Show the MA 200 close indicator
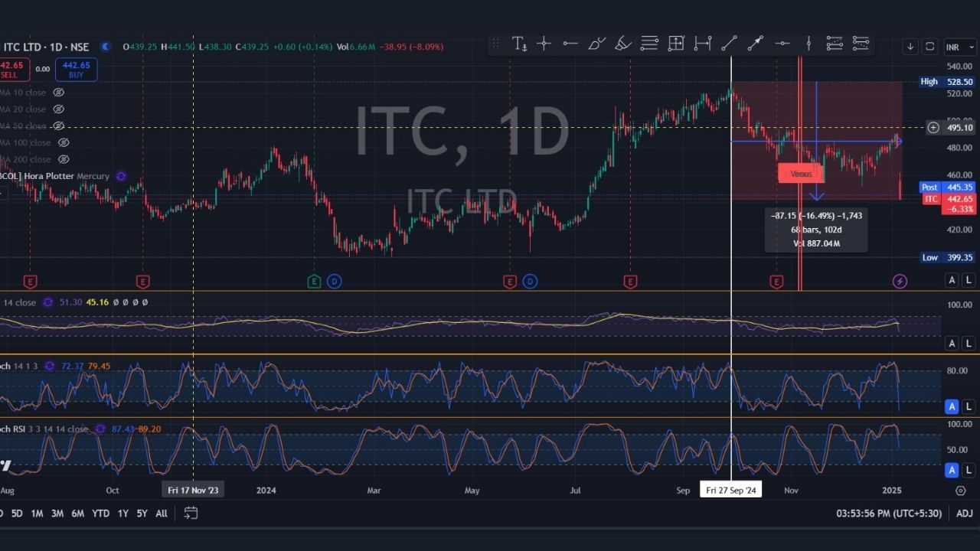This screenshot has height=551, width=980. [x=64, y=160]
